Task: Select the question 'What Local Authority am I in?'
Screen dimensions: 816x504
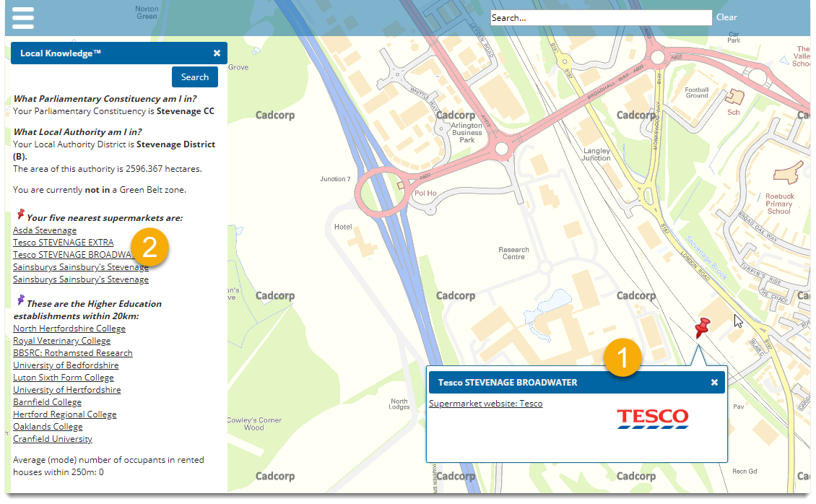Action: click(x=77, y=132)
